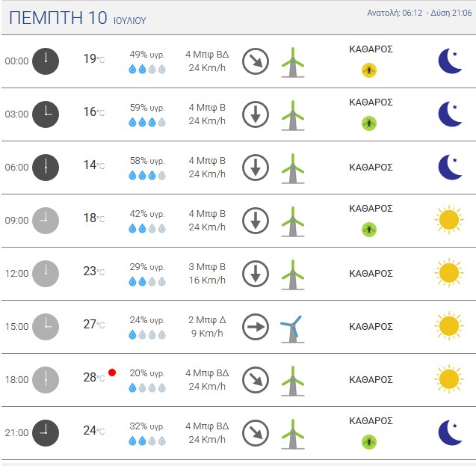The height and width of the screenshot is (466, 476).
Task: Click the sunrise and sunset times text
Action: click(x=419, y=13)
